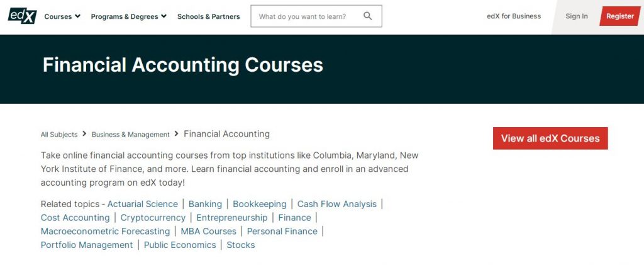Screen dimensions: 644x265
Task: Click the edX logo icon
Action: (22, 15)
